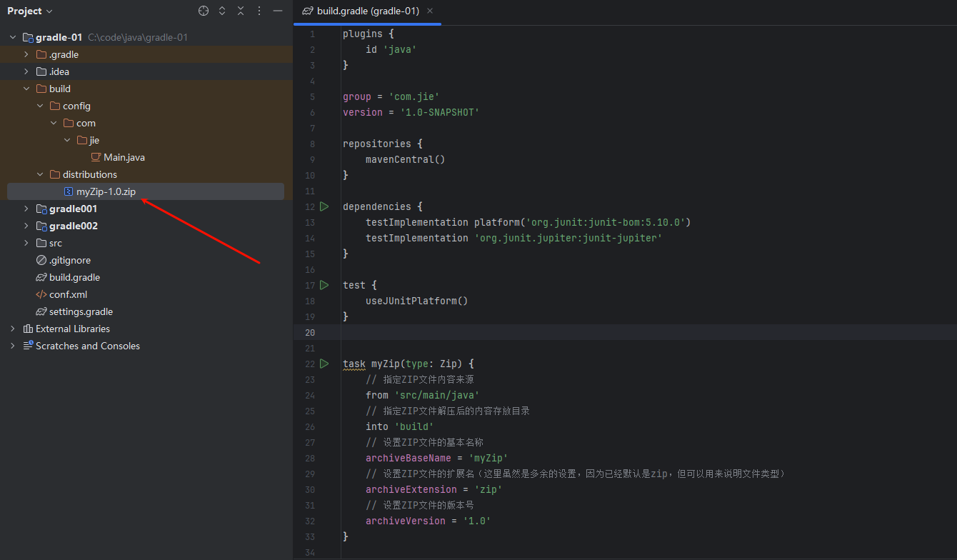Click the task keyword on line 22
The height and width of the screenshot is (560, 957).
pos(354,364)
